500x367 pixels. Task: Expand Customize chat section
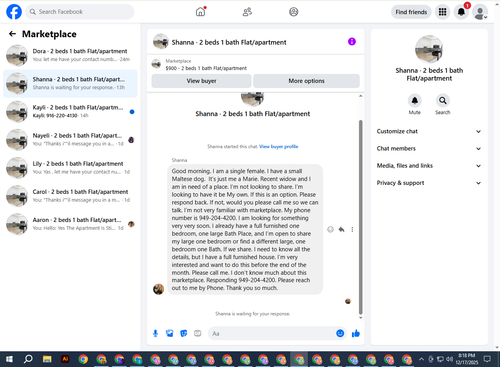[429, 131]
